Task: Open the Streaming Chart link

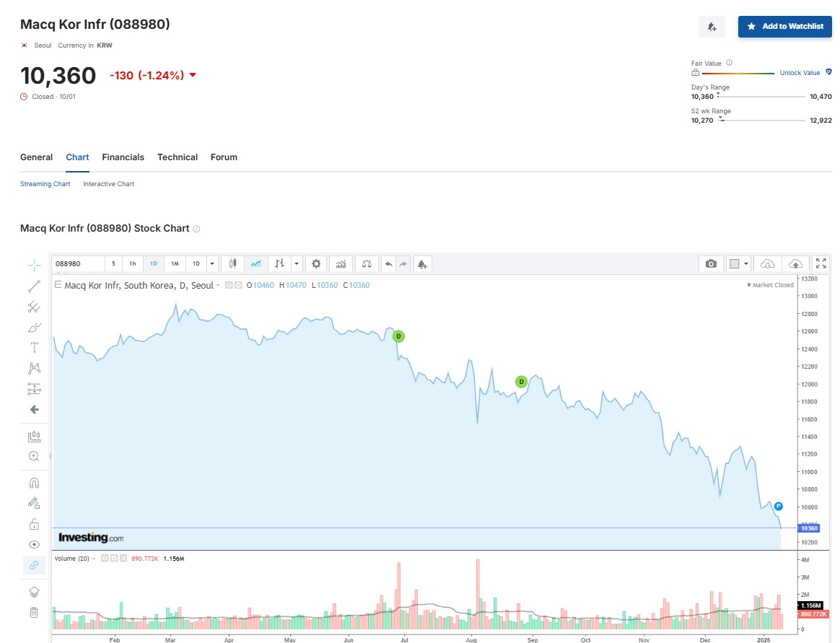Action: (45, 184)
